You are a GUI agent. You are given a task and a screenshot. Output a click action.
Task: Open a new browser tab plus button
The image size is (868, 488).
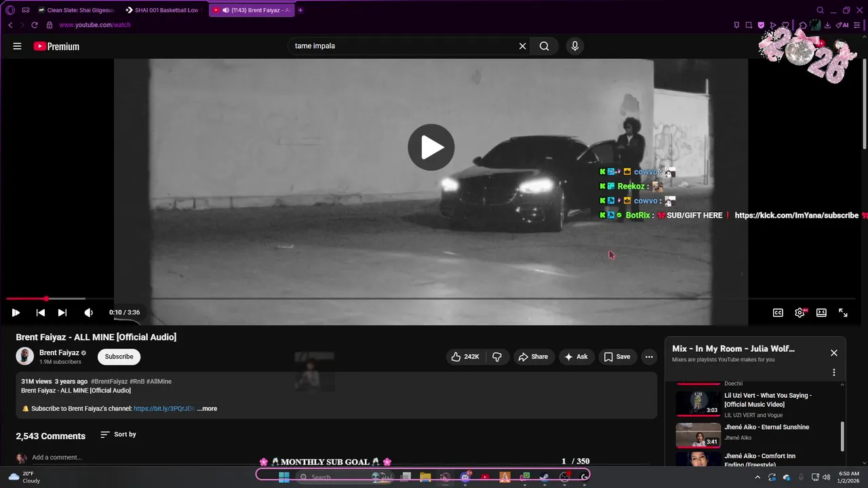coord(300,10)
